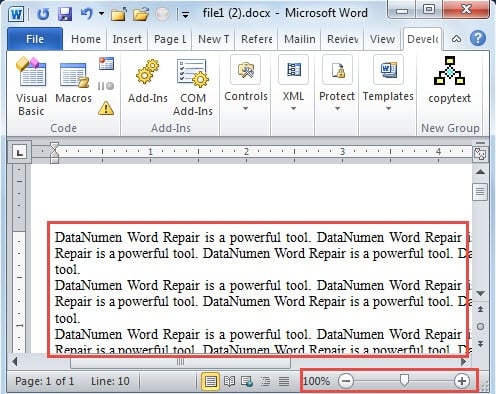Image resolution: width=496 pixels, height=394 pixels.
Task: Click the Pause Recording icon
Action: pyautogui.click(x=106, y=86)
